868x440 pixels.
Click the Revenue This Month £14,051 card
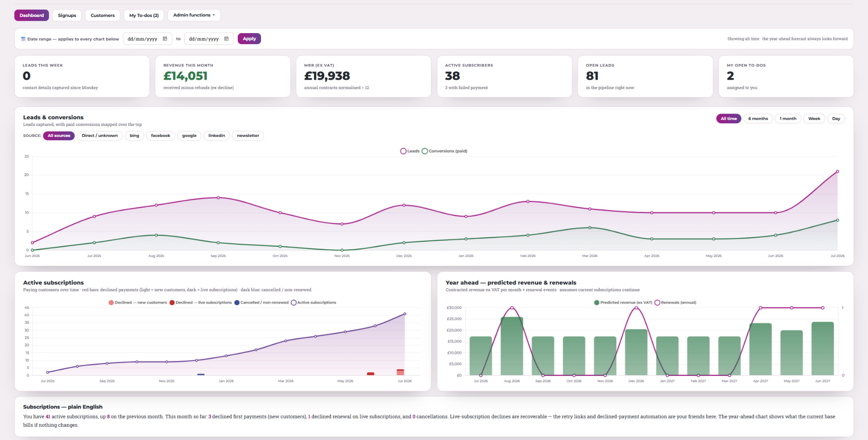pyautogui.click(x=223, y=76)
